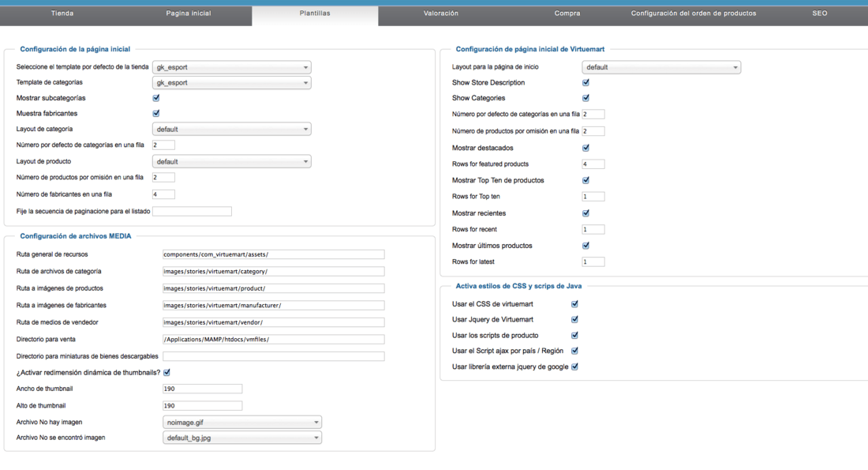The image size is (868, 470).
Task: Click 'Configuración de la página inicial' heading
Action: (x=75, y=49)
